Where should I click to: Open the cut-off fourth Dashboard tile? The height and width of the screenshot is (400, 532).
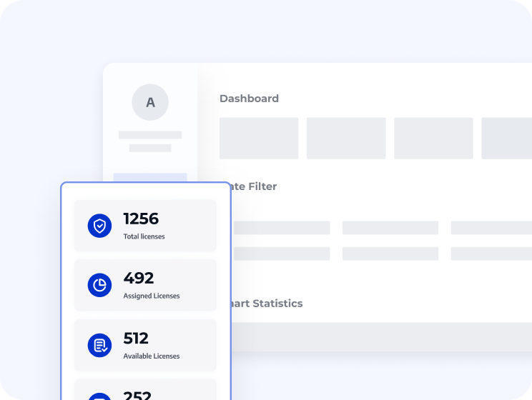pos(506,138)
